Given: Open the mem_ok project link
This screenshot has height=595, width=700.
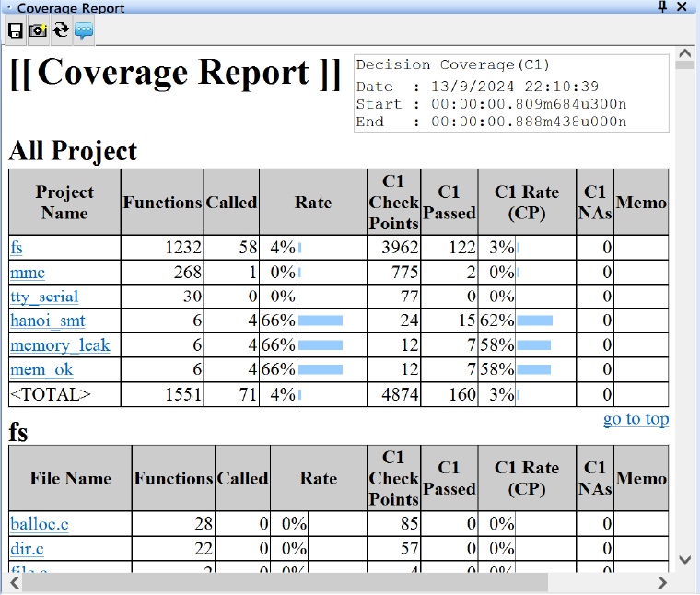Looking at the screenshot, I should click(x=42, y=369).
